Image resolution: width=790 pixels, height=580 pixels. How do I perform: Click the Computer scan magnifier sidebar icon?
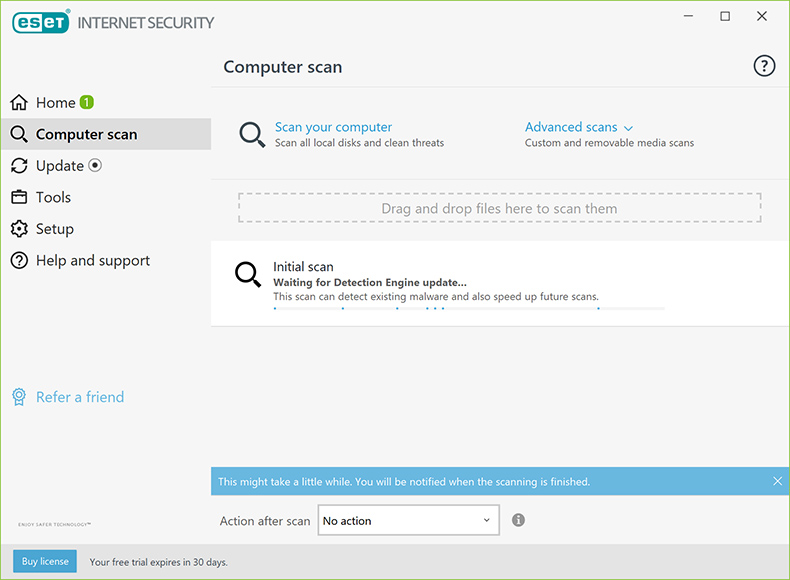[x=19, y=134]
